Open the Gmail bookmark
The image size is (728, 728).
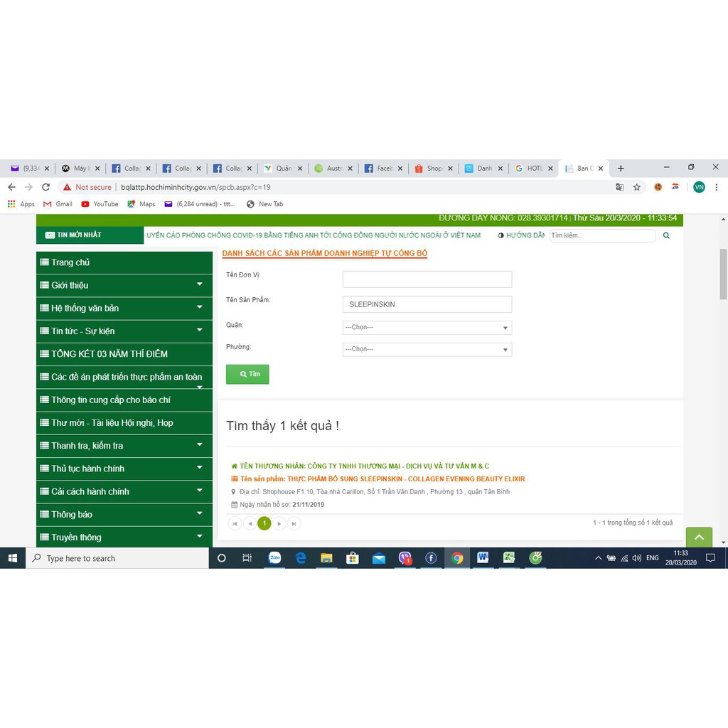point(58,204)
